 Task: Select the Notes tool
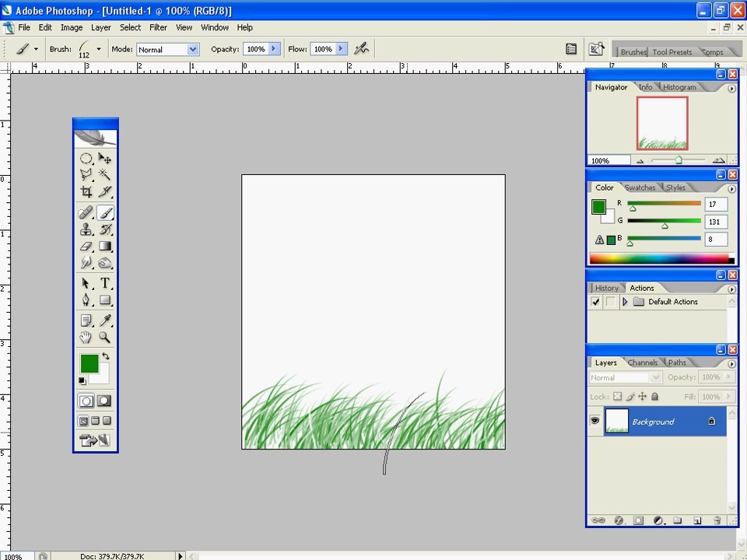[x=86, y=320]
